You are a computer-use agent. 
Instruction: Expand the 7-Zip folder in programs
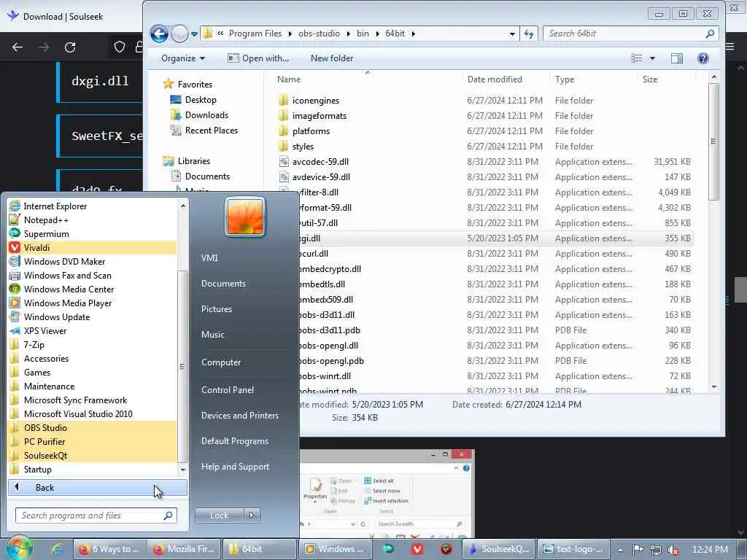tap(93, 344)
